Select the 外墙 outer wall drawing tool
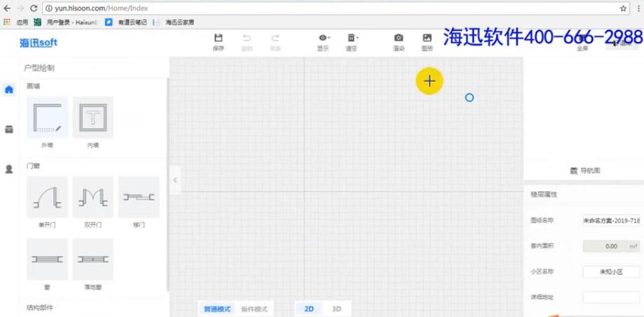This screenshot has height=317, width=644. [x=47, y=118]
